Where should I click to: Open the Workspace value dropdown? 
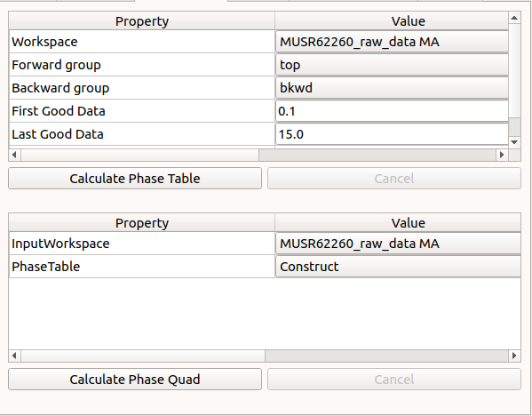coord(392,42)
